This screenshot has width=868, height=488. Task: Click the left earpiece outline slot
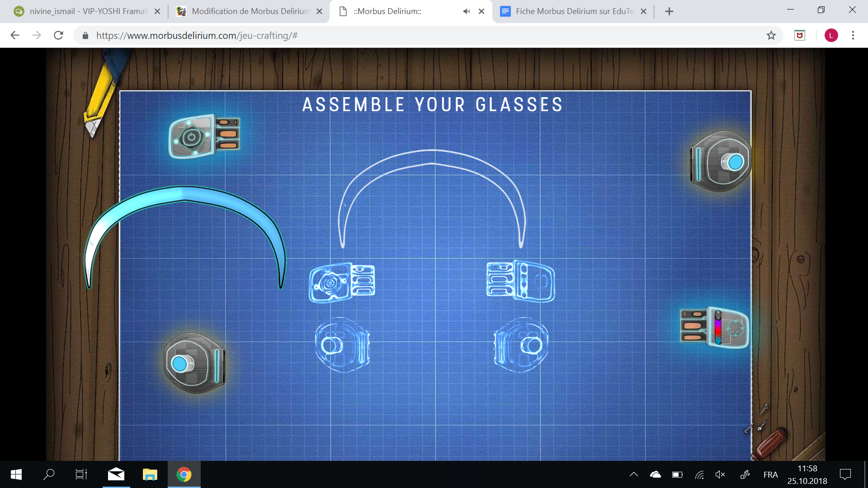click(343, 345)
